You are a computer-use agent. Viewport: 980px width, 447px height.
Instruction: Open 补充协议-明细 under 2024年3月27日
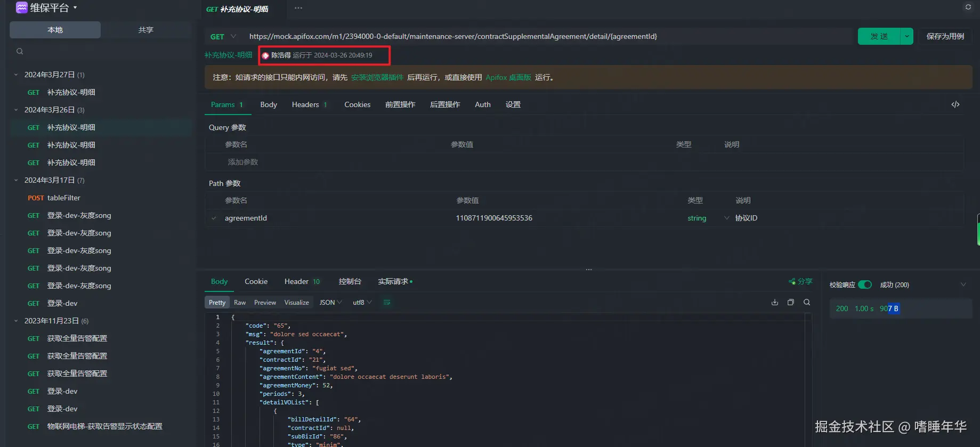click(101, 92)
